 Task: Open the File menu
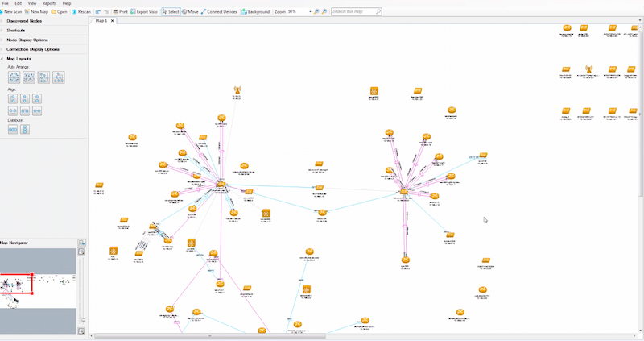(6, 3)
